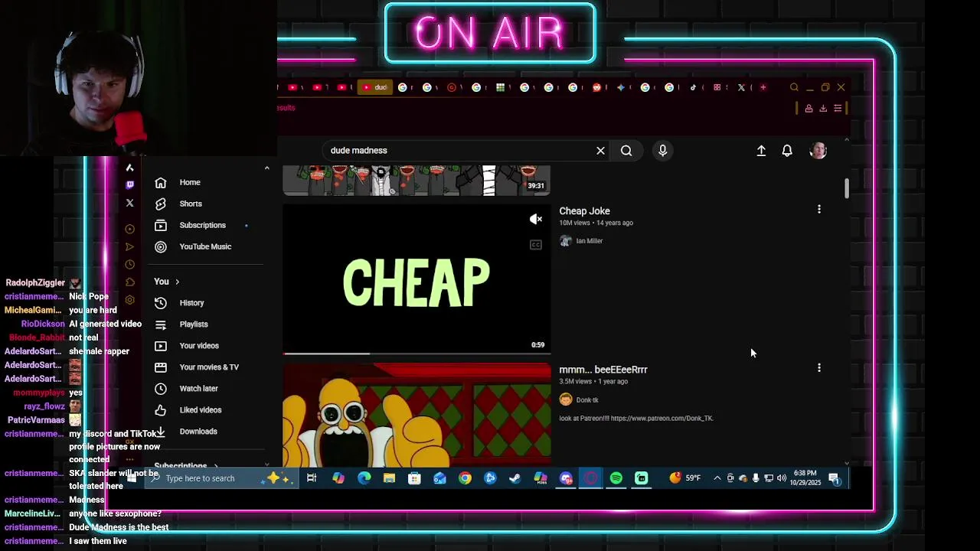
Task: Click the Donk-tk channel avatar
Action: point(566,399)
